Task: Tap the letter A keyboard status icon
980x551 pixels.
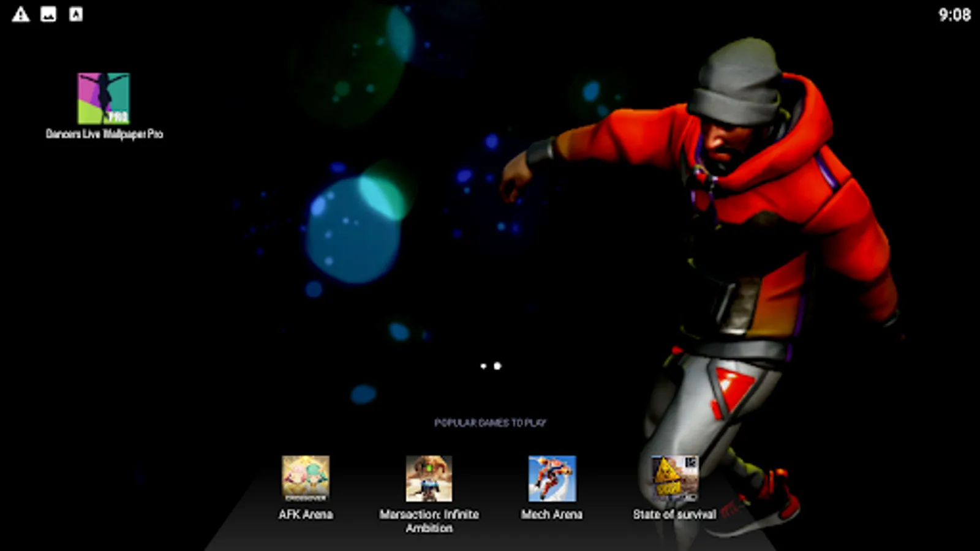Action: (x=76, y=14)
